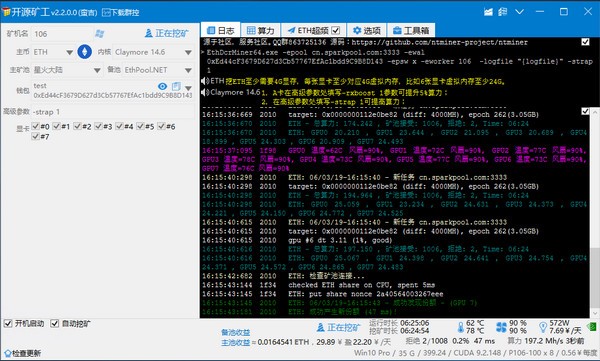Switch to the 算力 tab
Viewport: 600px width, 361px height.
(261, 30)
